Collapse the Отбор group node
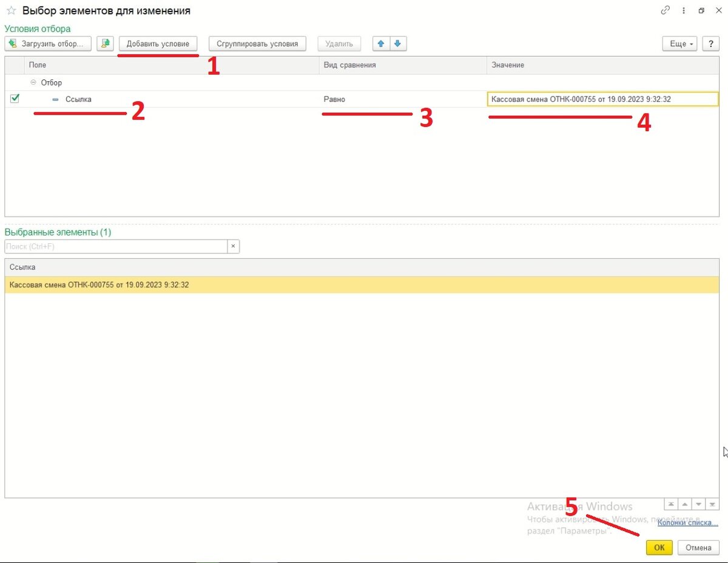Image resolution: width=728 pixels, height=563 pixels. [33, 83]
